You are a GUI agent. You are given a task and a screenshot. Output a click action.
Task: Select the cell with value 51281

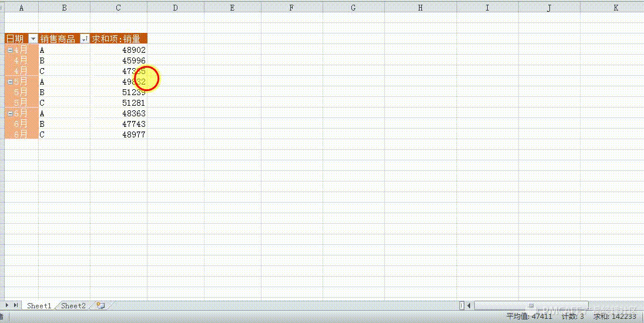coord(118,103)
